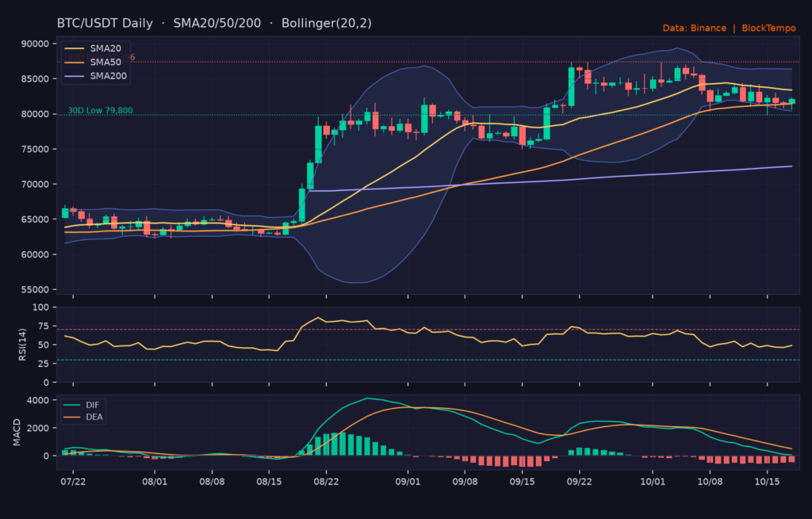The height and width of the screenshot is (519, 812).
Task: Click the 10/15 date label
Action: [767, 482]
